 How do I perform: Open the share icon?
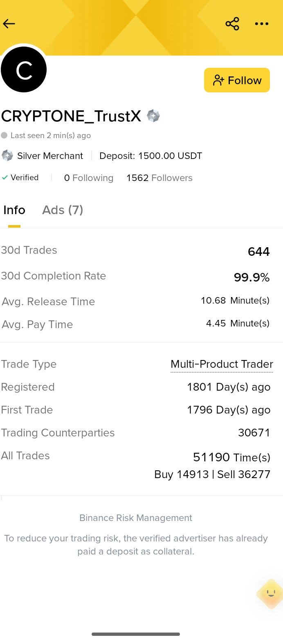(232, 24)
